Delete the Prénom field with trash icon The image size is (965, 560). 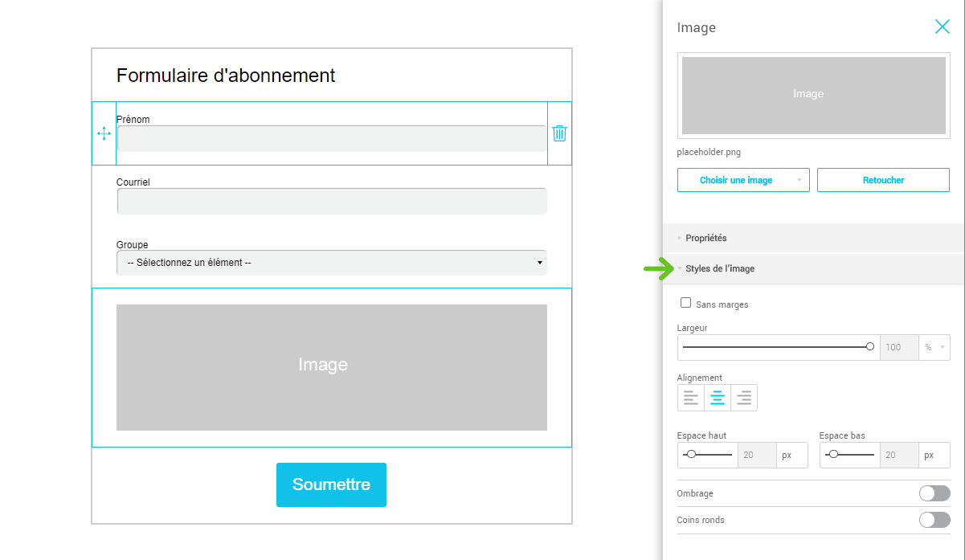[x=559, y=133]
